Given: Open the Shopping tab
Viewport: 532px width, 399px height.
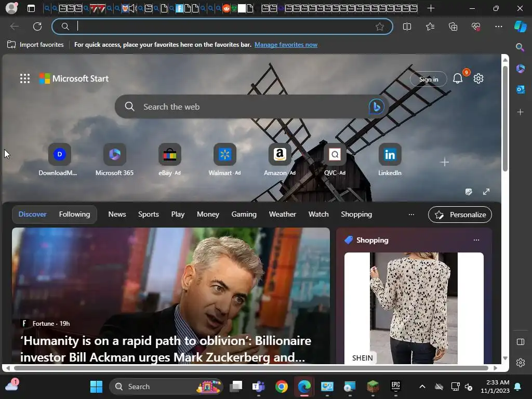Looking at the screenshot, I should [356, 214].
